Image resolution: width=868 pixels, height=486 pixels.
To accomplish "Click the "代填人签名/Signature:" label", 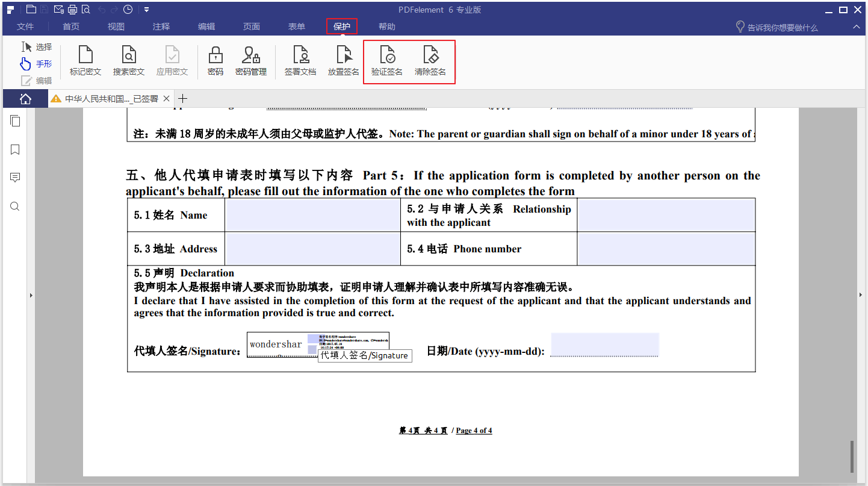I will pyautogui.click(x=188, y=351).
